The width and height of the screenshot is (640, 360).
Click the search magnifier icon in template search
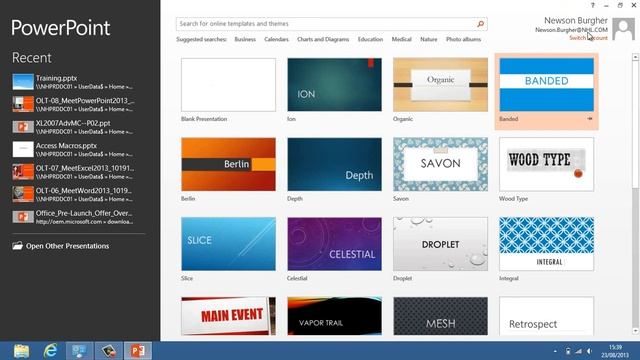click(x=480, y=24)
